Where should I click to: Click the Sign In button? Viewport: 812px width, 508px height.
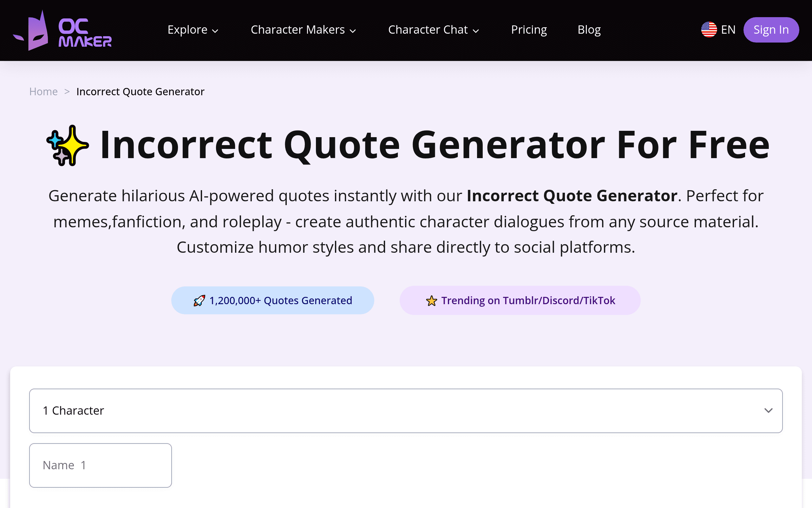771,30
